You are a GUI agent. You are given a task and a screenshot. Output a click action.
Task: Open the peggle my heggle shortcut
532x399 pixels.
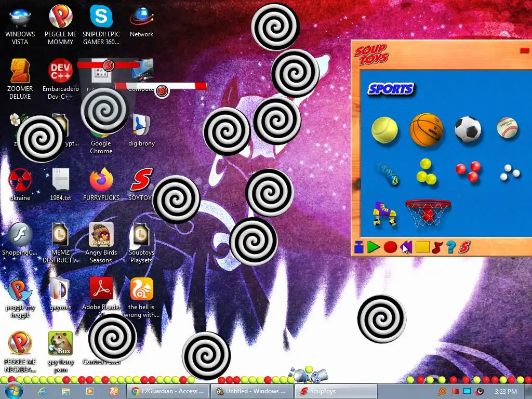tap(20, 298)
